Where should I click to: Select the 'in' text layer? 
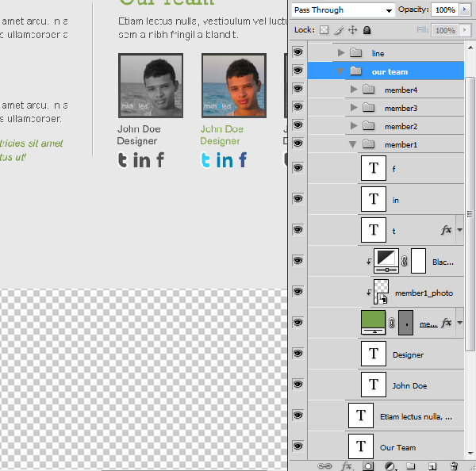pos(386,199)
